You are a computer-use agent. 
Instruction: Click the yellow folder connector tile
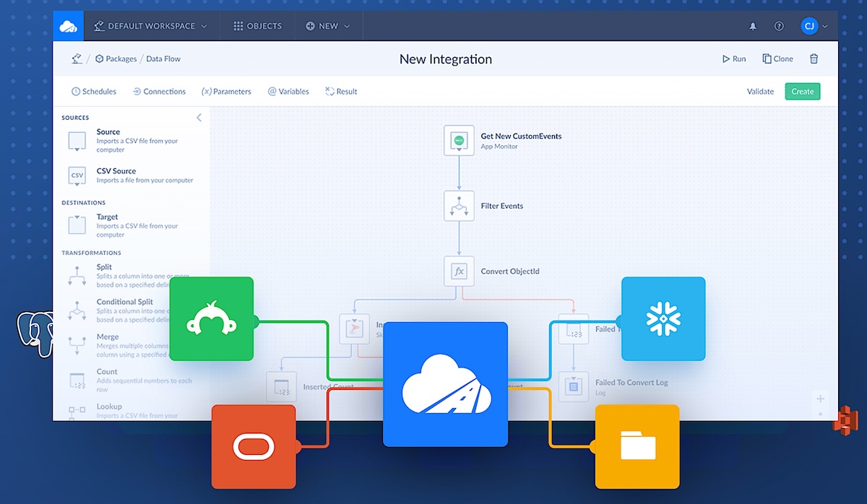tap(637, 446)
